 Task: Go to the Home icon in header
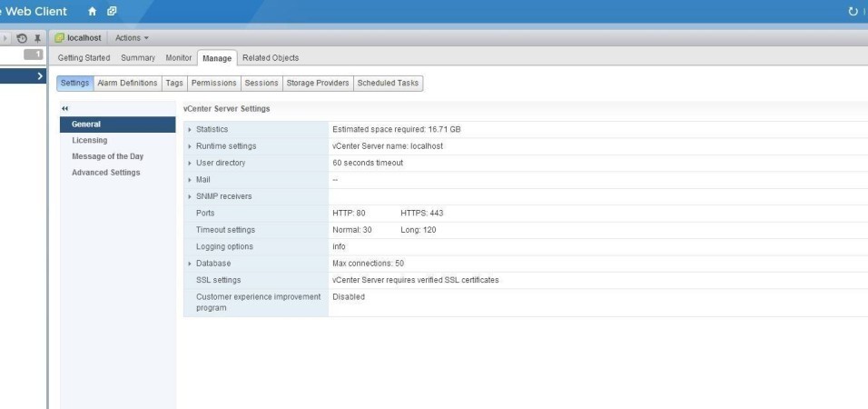(93, 11)
